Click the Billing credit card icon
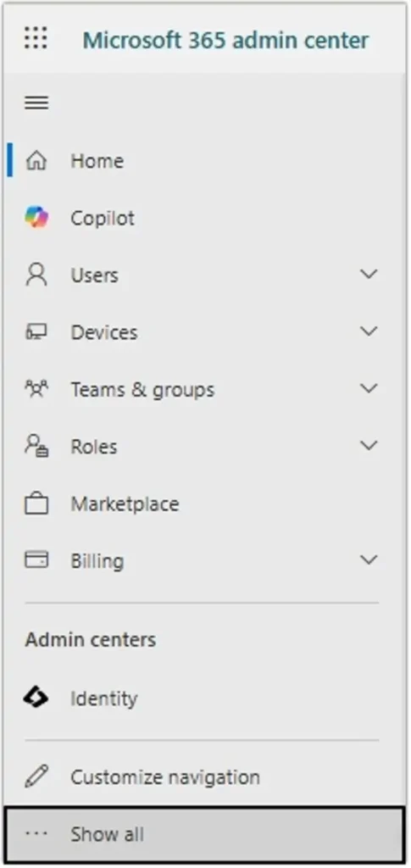Screen dimensions: 411x868 click(36, 560)
